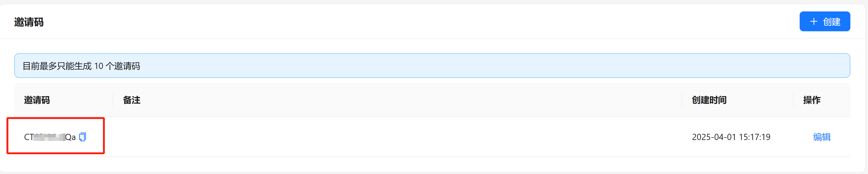This screenshot has height=174, width=868.
Task: Click the number 10 in the notice banner
Action: pos(98,66)
